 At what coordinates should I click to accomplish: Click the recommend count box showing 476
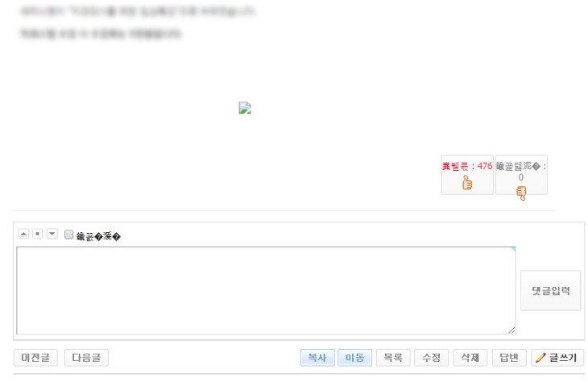pos(467,175)
